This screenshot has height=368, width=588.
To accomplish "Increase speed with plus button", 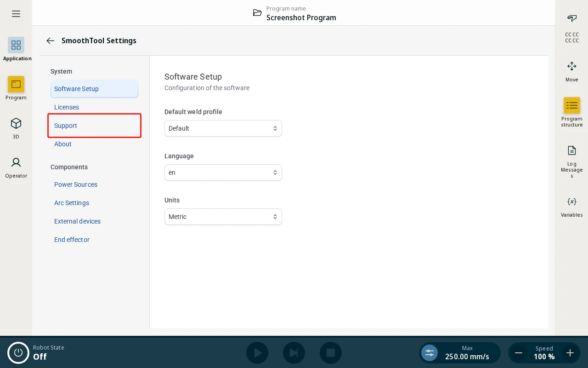I will [x=570, y=353].
